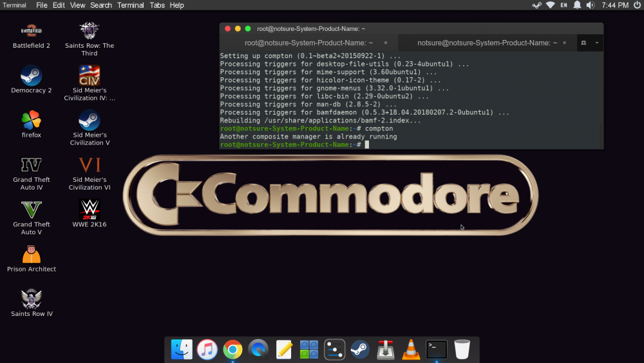Open the notifications bell in top panel
This screenshot has width=644, height=363.
(577, 5)
